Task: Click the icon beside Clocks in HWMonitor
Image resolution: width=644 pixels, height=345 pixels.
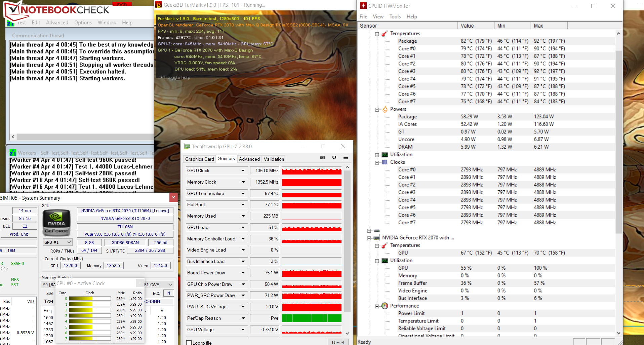Action: (385, 162)
